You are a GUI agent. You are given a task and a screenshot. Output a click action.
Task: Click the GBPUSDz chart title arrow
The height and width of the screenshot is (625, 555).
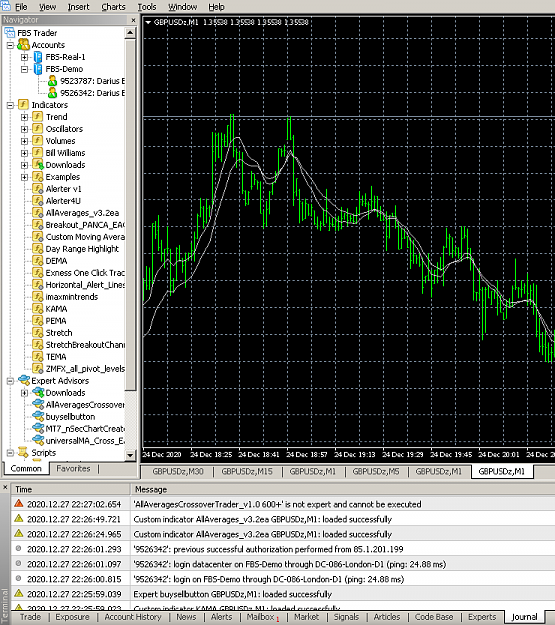click(148, 22)
